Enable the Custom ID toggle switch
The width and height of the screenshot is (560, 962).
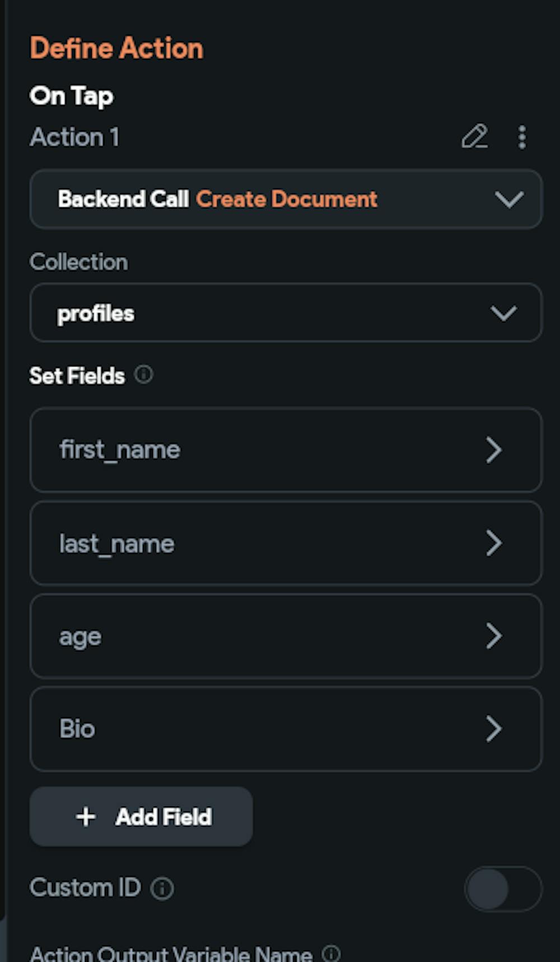click(x=502, y=889)
